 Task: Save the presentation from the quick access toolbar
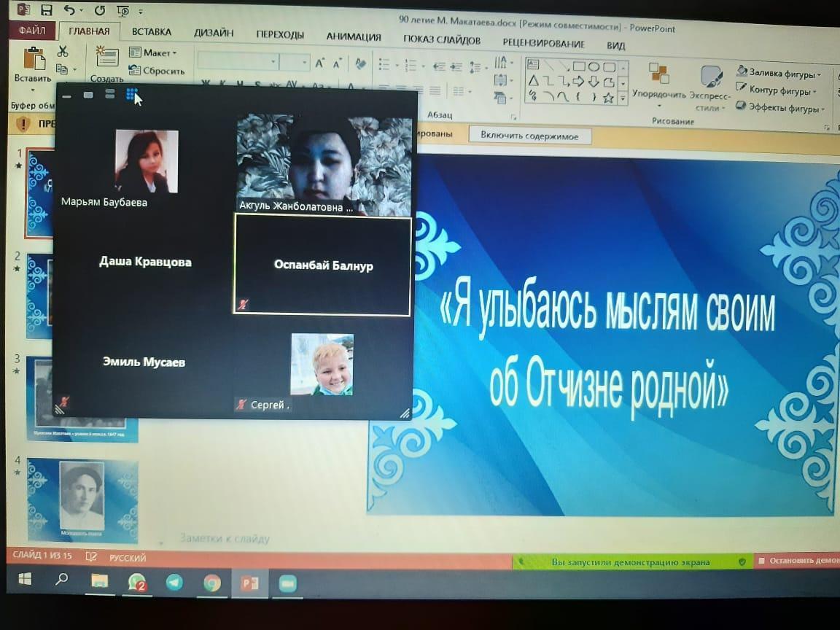pos(47,9)
